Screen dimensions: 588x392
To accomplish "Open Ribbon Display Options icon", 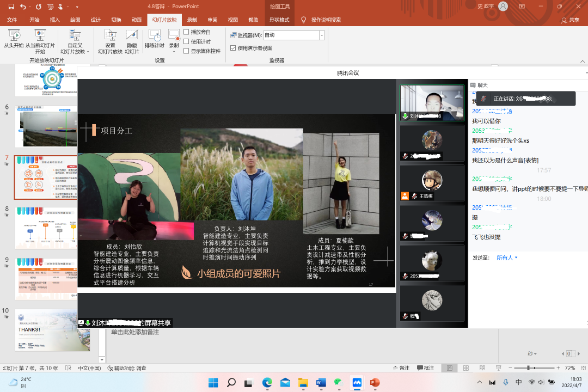I will click(522, 7).
